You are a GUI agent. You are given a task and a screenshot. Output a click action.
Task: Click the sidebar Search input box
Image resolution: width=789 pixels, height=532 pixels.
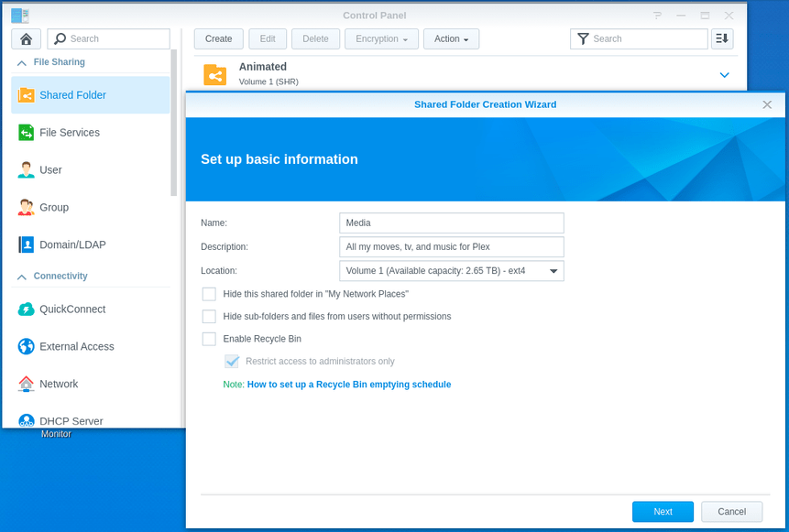point(109,38)
